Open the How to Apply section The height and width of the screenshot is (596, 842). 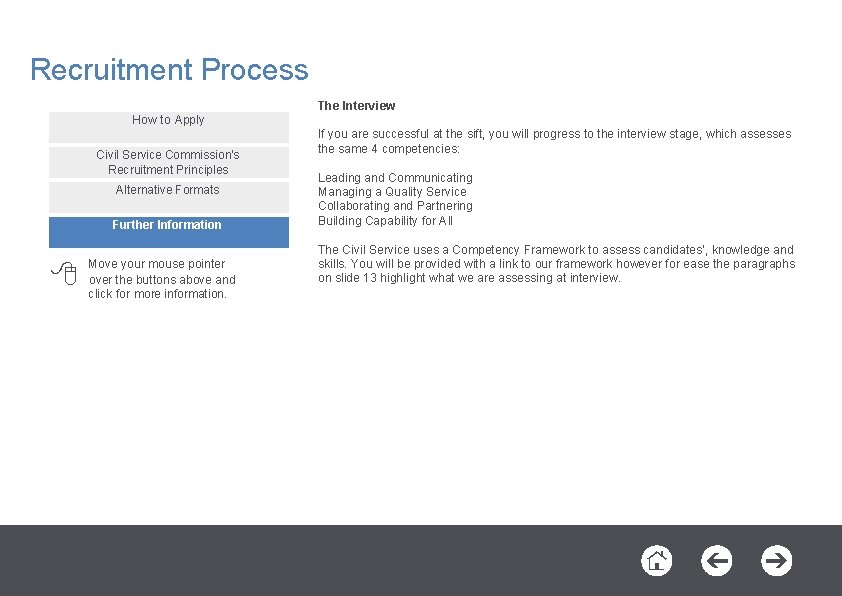[x=169, y=127]
